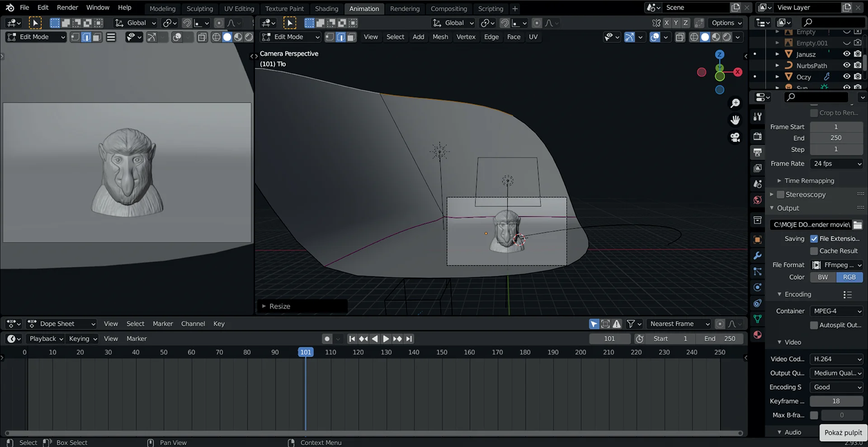Click the pan hand icon in viewport
868x447 pixels.
click(x=735, y=120)
